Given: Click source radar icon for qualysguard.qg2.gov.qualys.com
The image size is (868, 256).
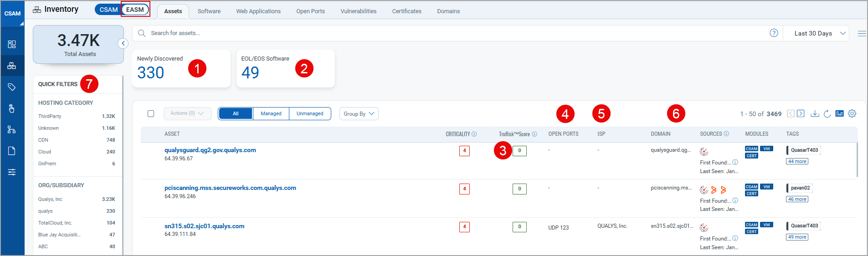Looking at the screenshot, I should pyautogui.click(x=704, y=152).
